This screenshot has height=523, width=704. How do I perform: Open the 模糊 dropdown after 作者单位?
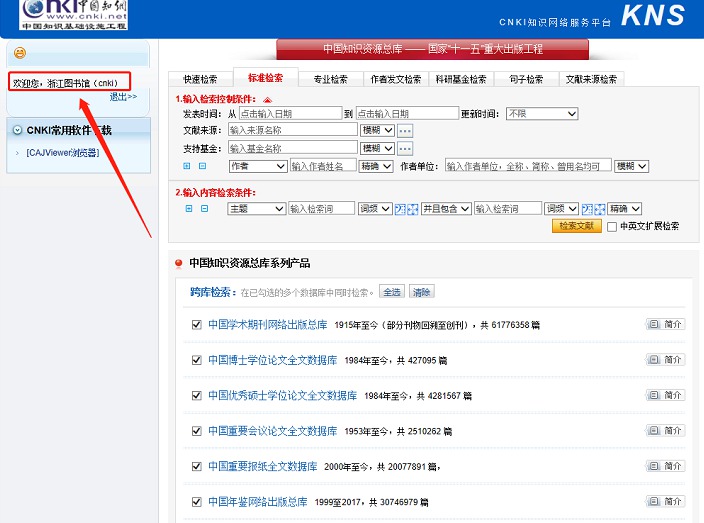[x=632, y=166]
